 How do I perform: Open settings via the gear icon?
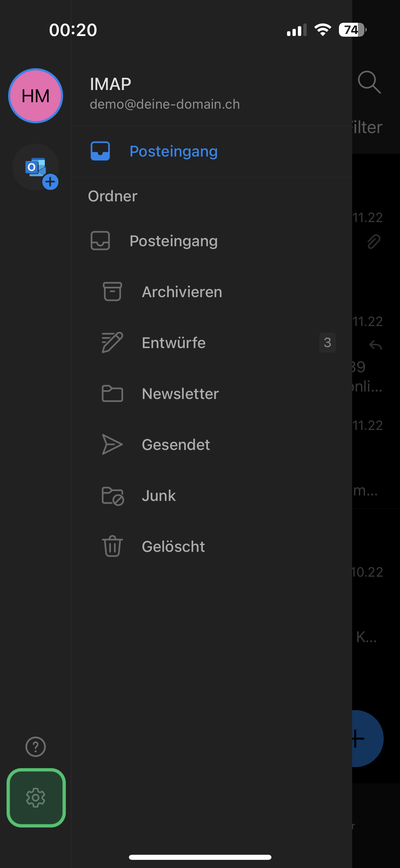click(x=36, y=797)
